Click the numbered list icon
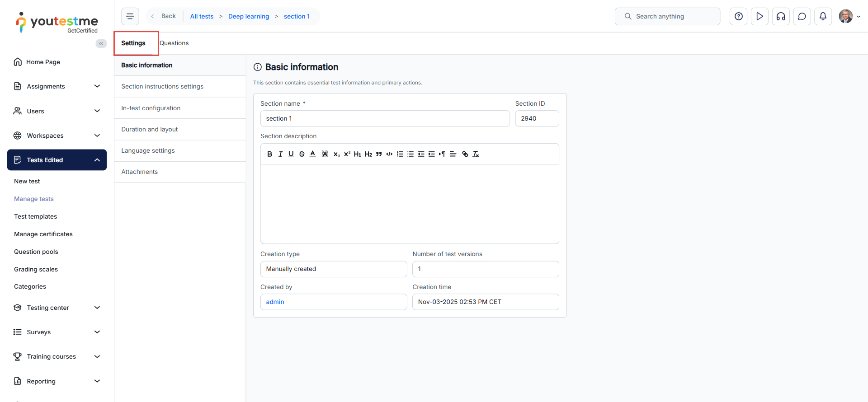The height and width of the screenshot is (402, 868). 400,154
